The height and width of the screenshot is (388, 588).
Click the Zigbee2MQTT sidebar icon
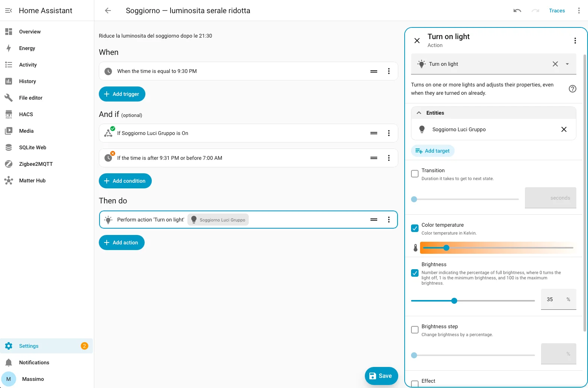(9, 164)
